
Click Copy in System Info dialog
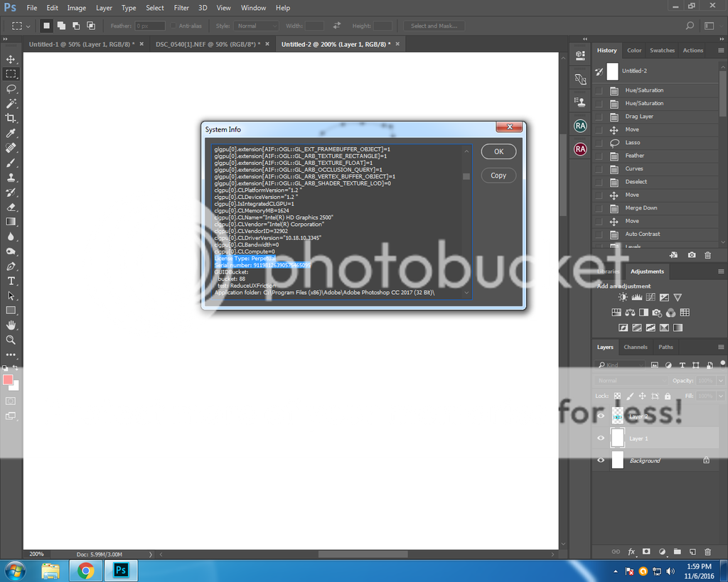(498, 176)
